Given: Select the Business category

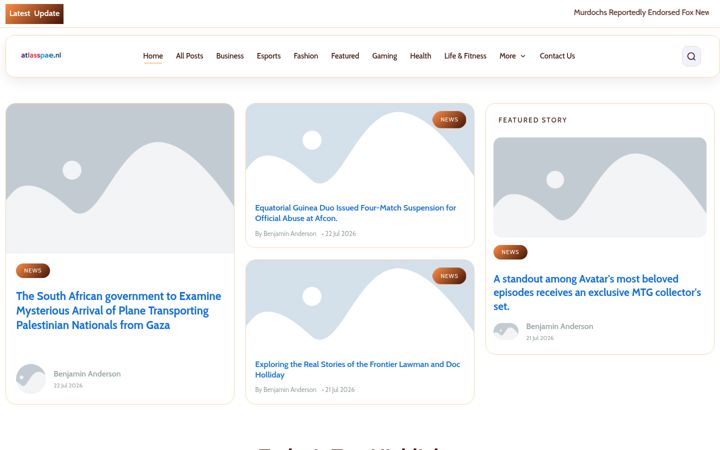Looking at the screenshot, I should pos(230,56).
